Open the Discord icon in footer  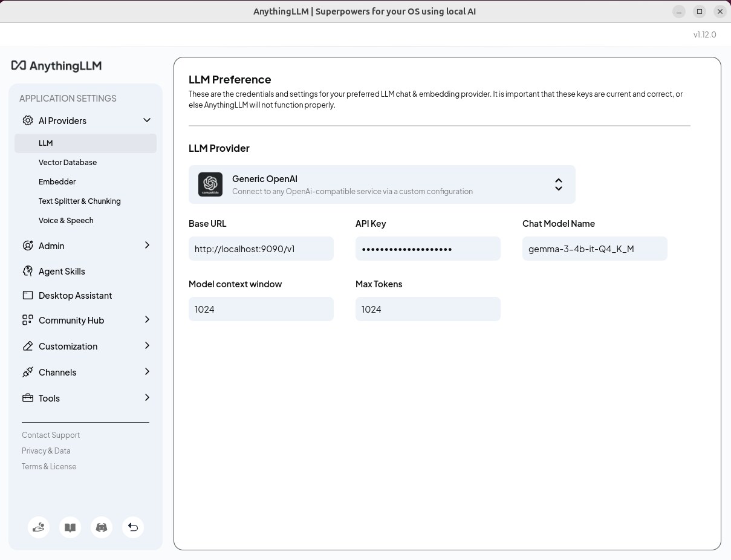pyautogui.click(x=102, y=527)
